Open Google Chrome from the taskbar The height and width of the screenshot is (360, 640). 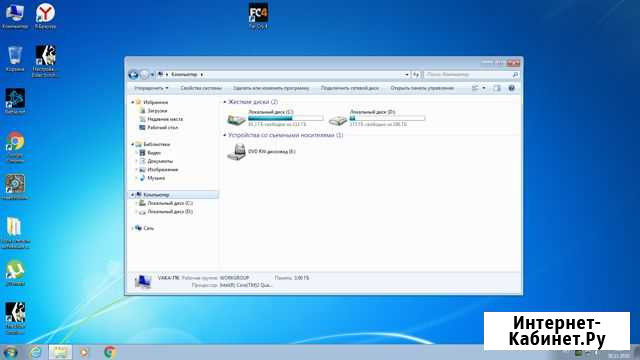click(x=109, y=352)
